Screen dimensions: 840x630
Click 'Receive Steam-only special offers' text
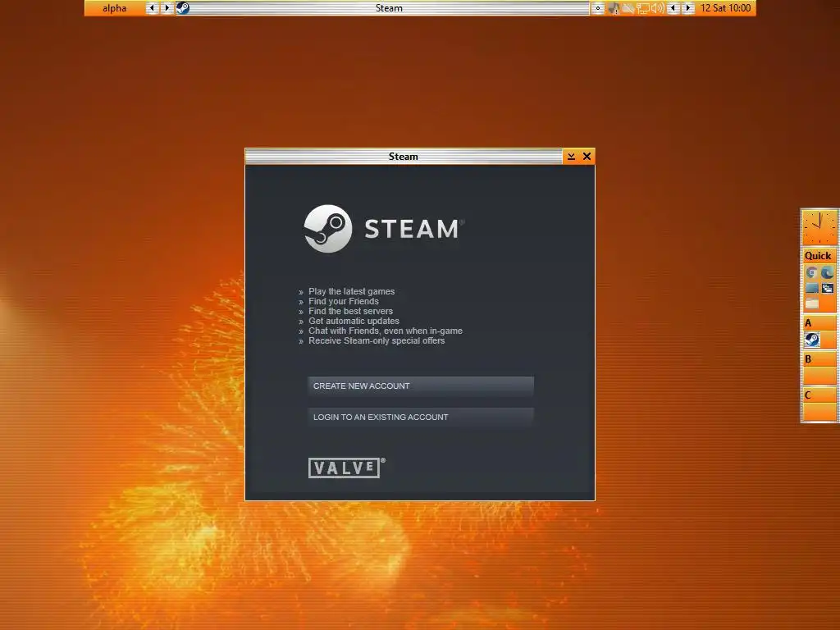(x=377, y=340)
